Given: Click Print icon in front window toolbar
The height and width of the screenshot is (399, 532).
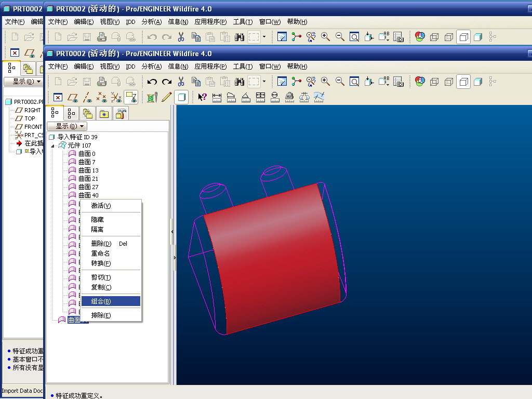Looking at the screenshot, I should [101, 82].
